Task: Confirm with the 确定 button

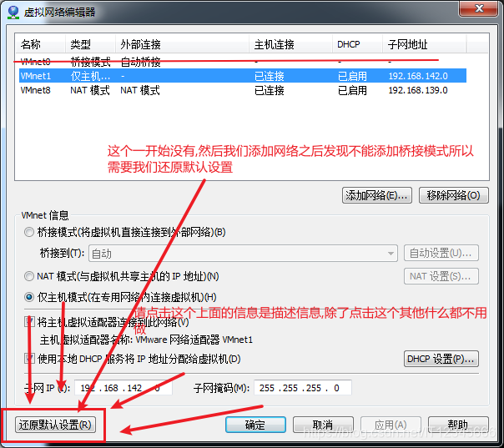Action: [x=255, y=425]
